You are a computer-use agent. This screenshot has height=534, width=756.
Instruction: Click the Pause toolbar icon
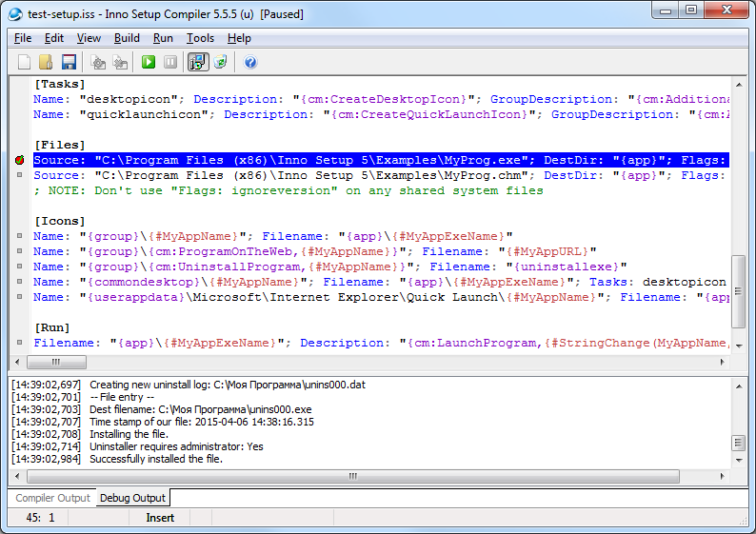point(170,62)
